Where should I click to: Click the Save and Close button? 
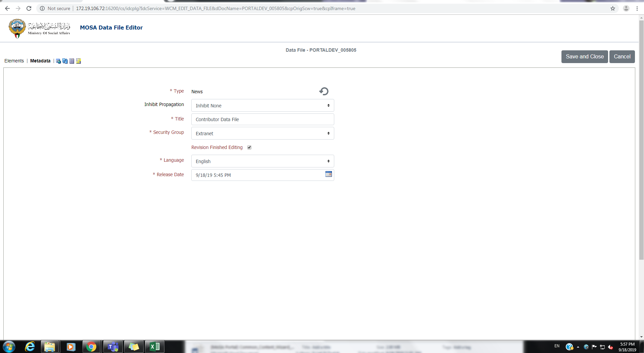tap(584, 57)
